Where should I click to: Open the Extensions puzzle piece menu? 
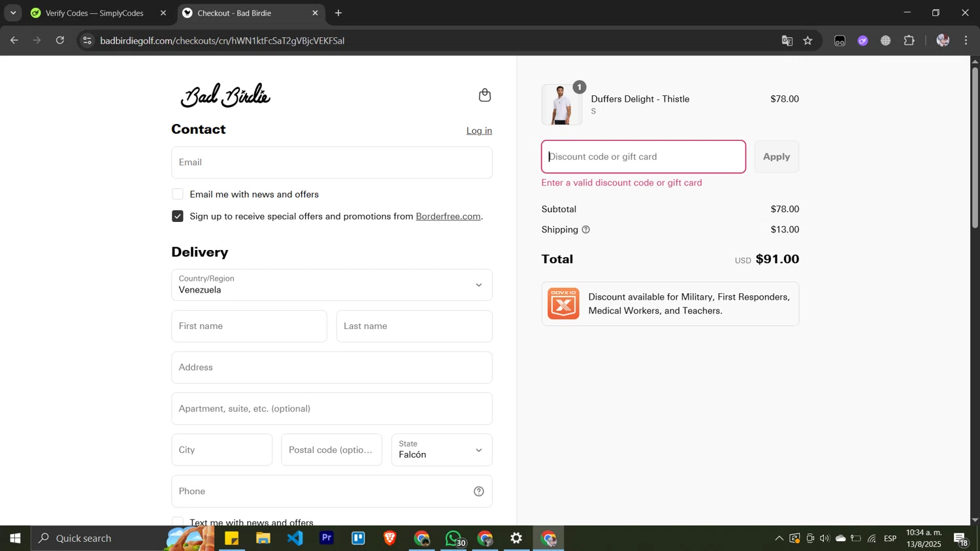click(909, 40)
